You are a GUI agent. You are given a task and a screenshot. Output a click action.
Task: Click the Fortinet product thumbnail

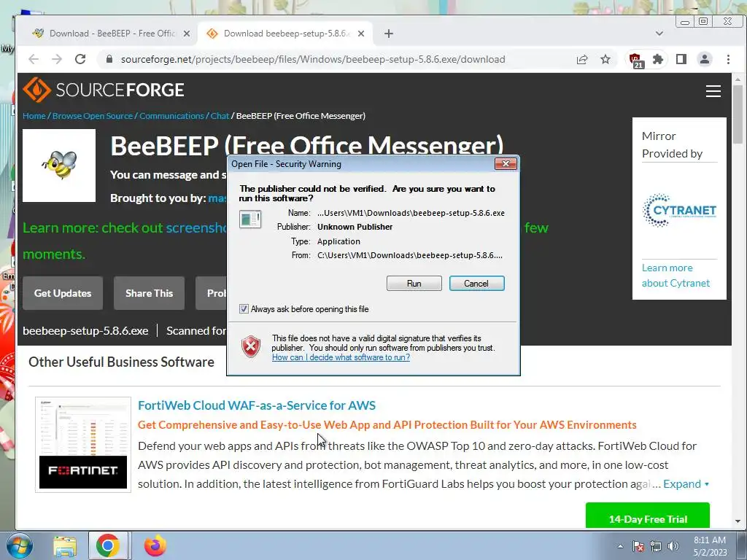click(x=83, y=444)
